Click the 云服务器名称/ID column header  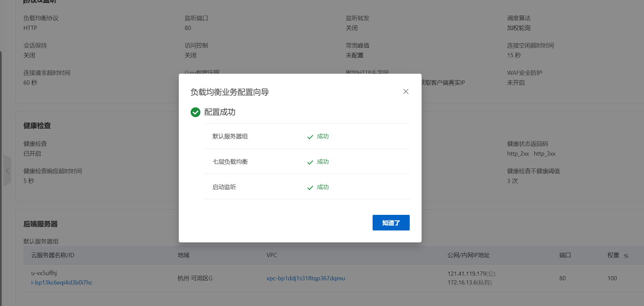[x=53, y=255]
